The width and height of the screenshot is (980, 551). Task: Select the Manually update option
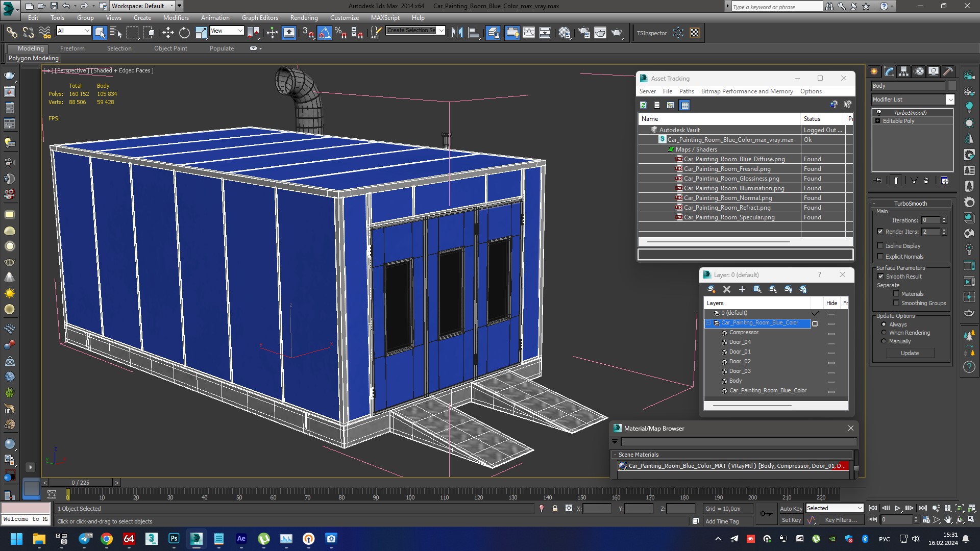coord(884,341)
